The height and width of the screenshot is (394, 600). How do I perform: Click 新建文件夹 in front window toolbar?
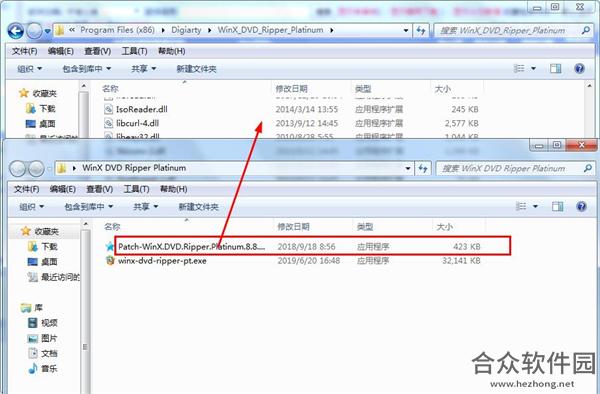[198, 207]
